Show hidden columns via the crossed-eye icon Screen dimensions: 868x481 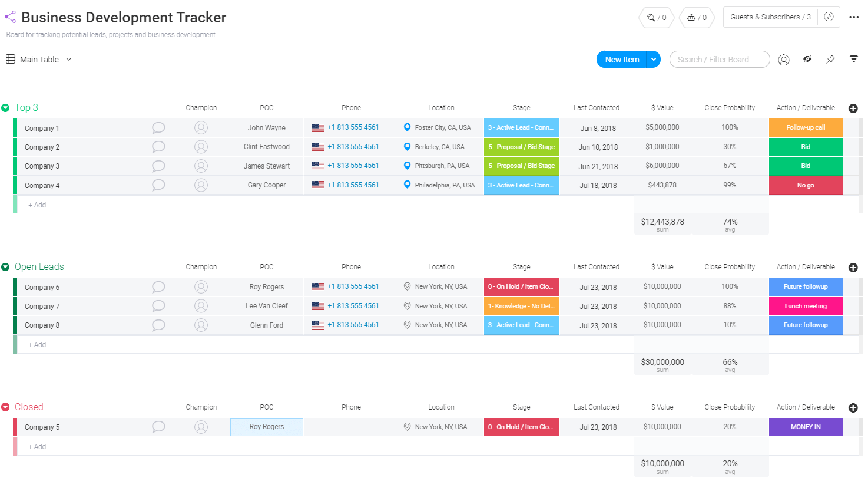coord(807,59)
